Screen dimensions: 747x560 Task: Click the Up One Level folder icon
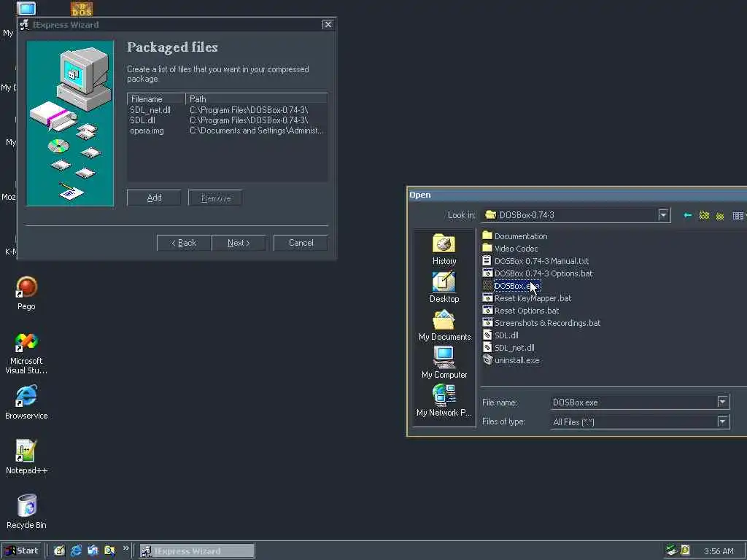tap(704, 215)
